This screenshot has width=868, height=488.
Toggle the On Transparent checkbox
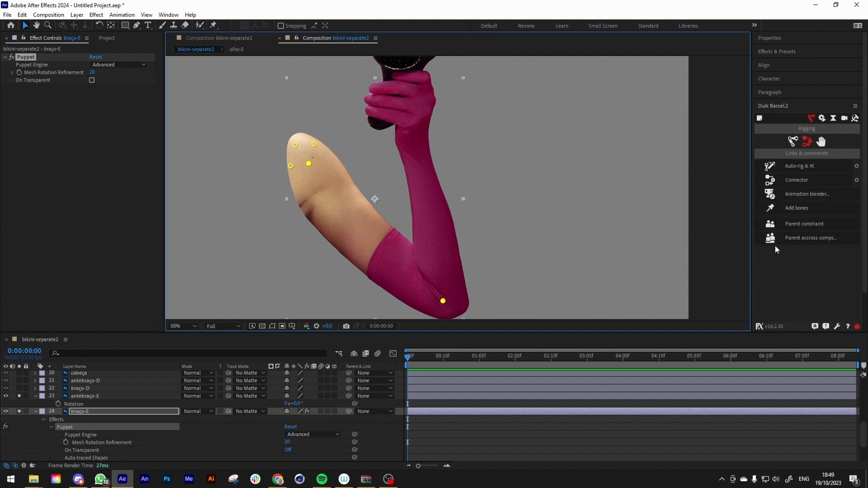point(92,80)
